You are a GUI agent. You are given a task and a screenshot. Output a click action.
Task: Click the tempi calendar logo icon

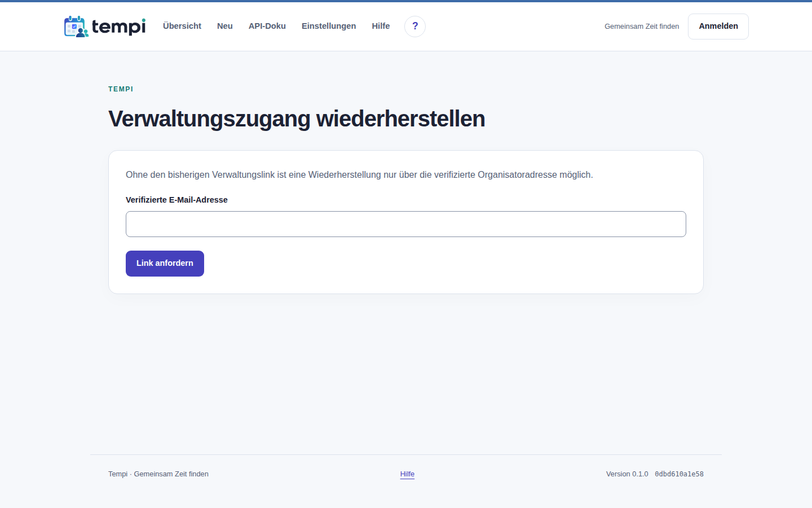[x=76, y=27]
